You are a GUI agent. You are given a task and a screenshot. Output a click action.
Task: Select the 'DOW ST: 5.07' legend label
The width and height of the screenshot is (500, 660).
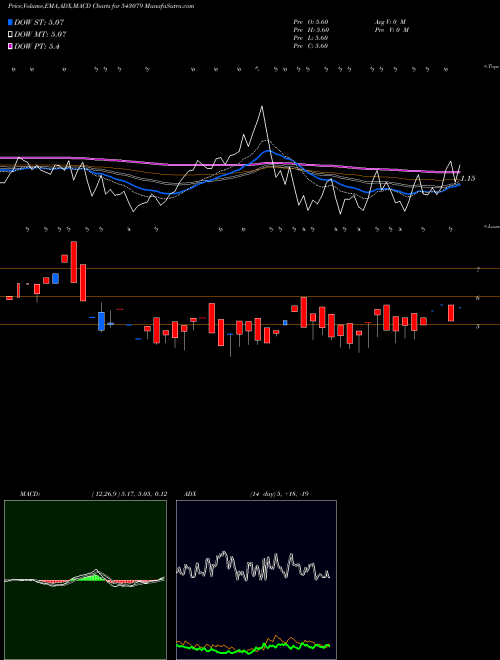[x=39, y=22]
